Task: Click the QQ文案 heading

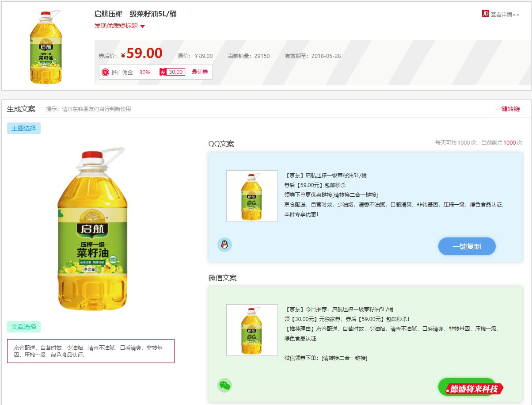Action: (x=221, y=144)
